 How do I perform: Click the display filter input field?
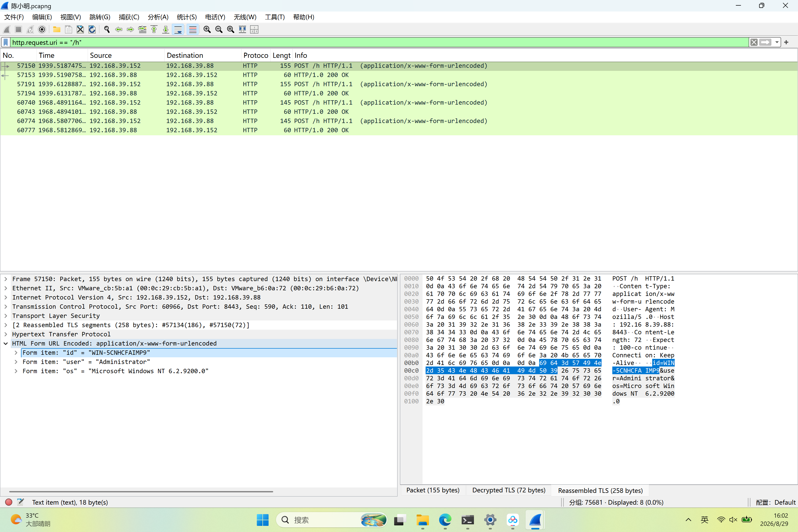coord(379,42)
